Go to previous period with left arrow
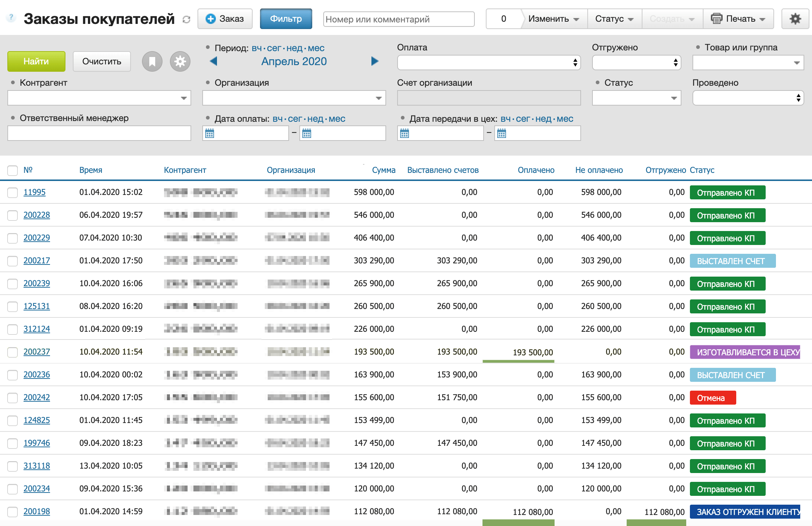 click(x=213, y=61)
